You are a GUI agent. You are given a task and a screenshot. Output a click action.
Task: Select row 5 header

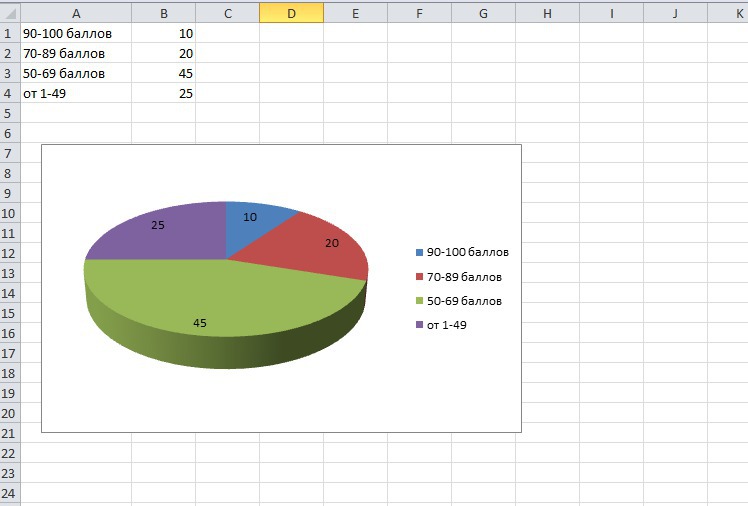(x=10, y=113)
